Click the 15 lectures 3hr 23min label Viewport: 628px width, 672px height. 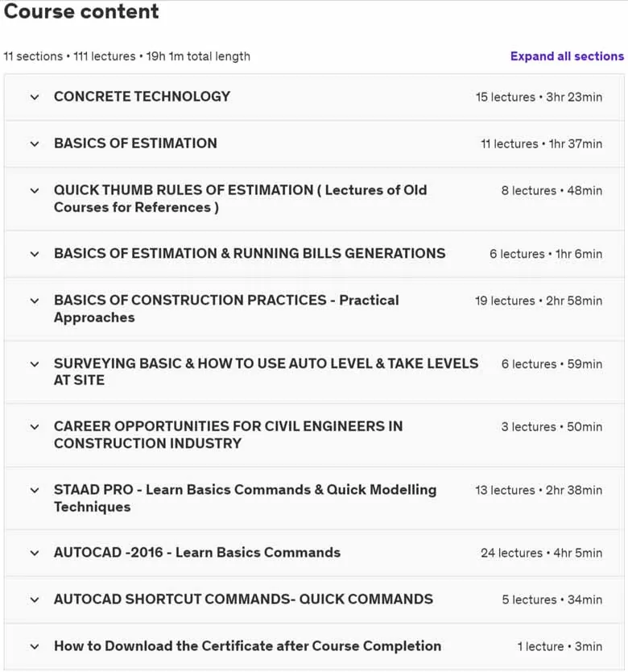point(539,97)
